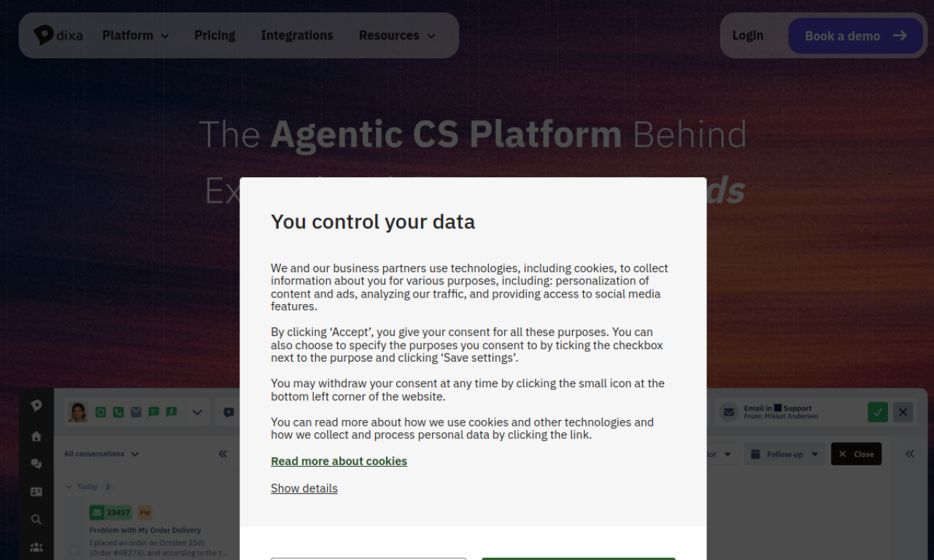
Task: Click the green checkmark icon
Action: (x=878, y=412)
